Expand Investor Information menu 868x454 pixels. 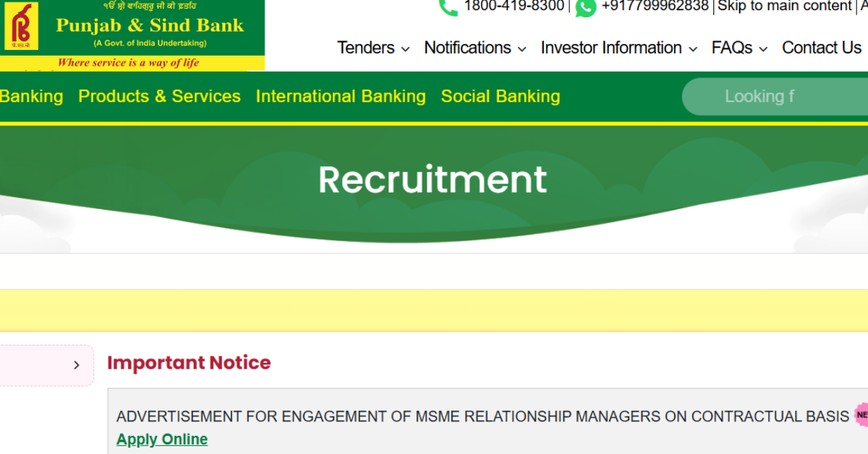(x=619, y=48)
